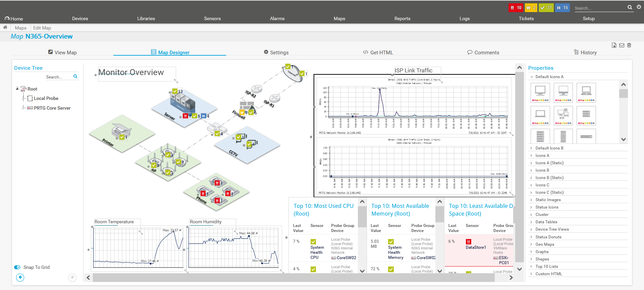The width and height of the screenshot is (644, 290).
Task: Select the laptop icon in Default Icons A top row
Action: pos(586,93)
